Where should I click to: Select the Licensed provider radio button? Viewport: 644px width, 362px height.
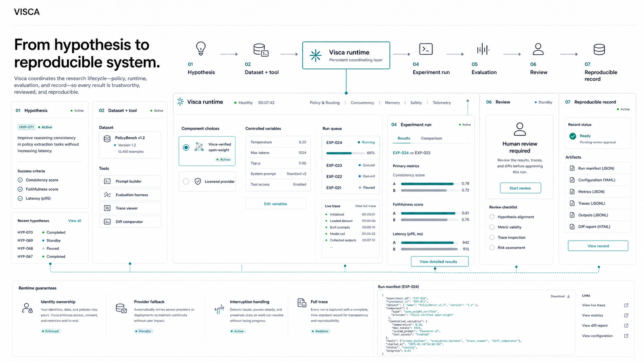pos(186,181)
